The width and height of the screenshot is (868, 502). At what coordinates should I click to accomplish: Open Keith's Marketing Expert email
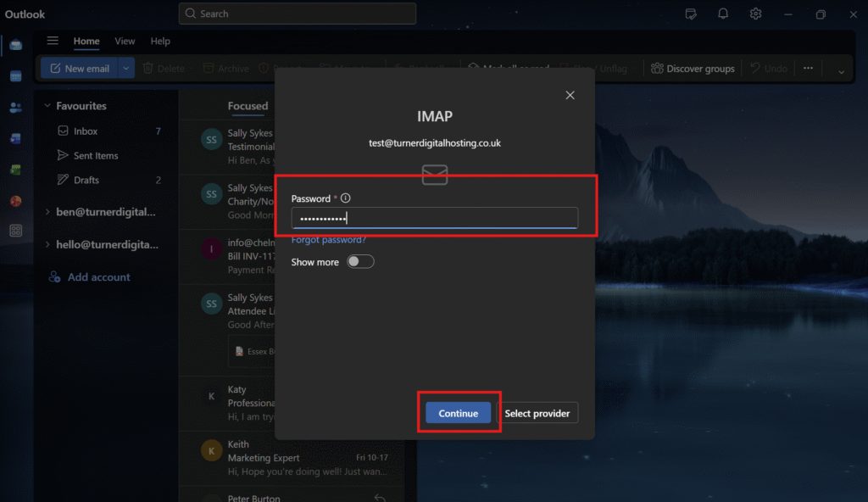(292, 458)
